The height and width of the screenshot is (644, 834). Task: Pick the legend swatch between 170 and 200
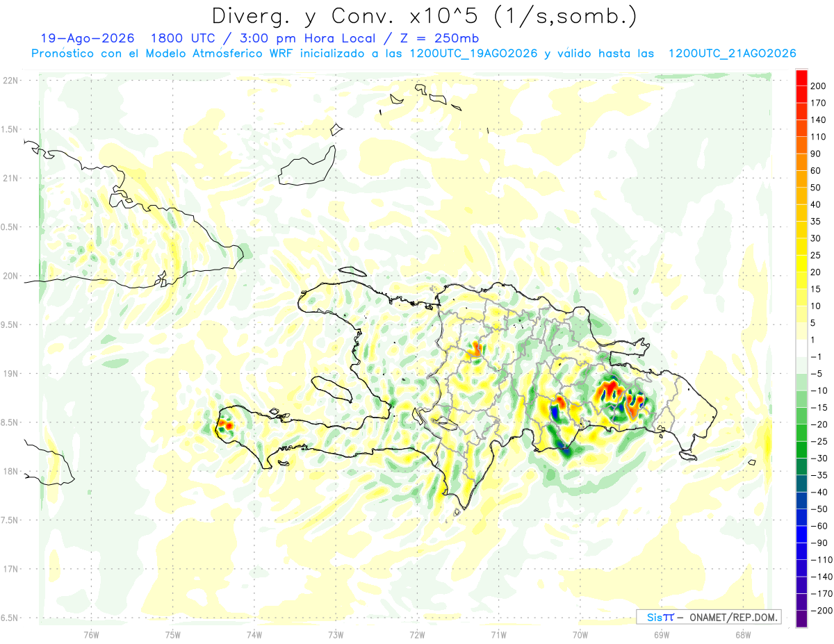[x=801, y=94]
